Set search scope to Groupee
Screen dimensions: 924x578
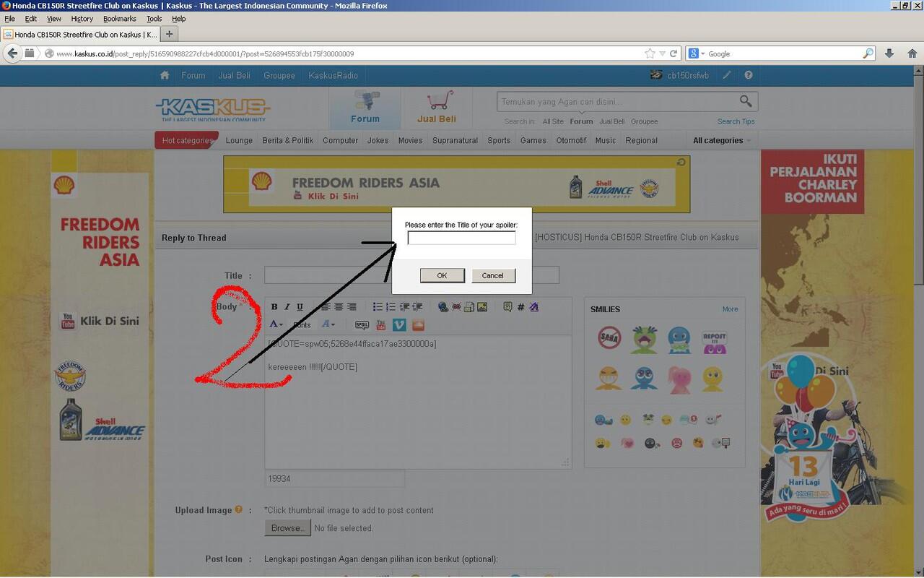tap(645, 121)
